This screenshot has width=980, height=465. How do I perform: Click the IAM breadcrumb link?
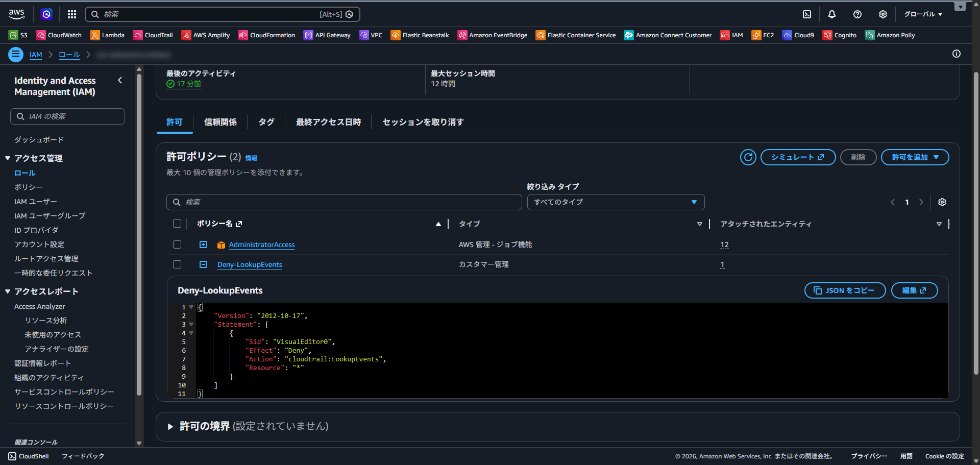pyautogui.click(x=36, y=55)
